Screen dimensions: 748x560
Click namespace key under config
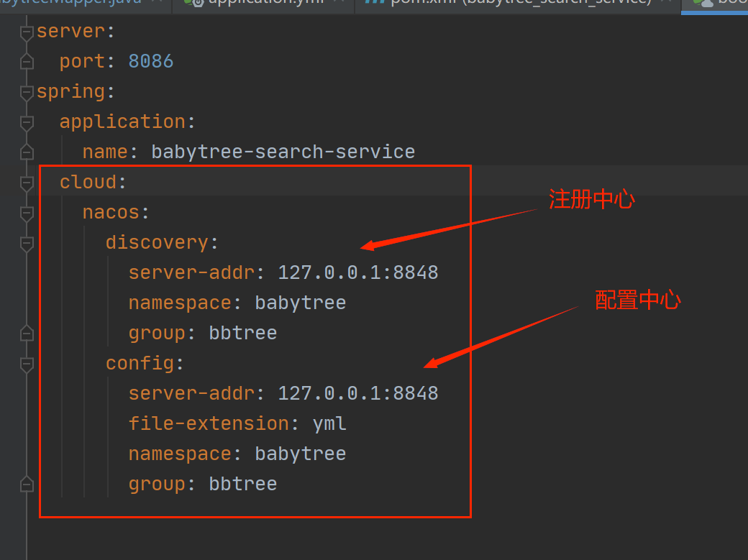point(180,454)
